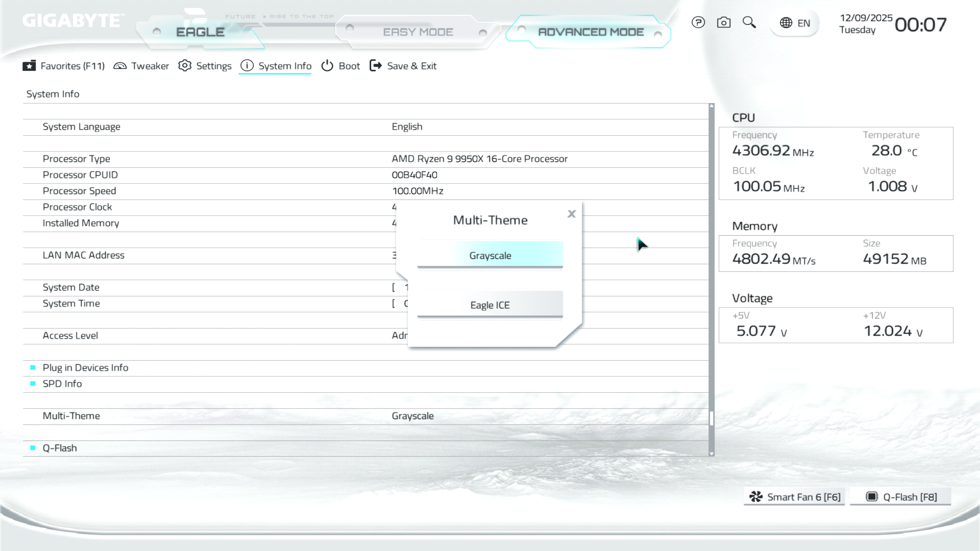Switch to Advanced Mode

pyautogui.click(x=591, y=32)
